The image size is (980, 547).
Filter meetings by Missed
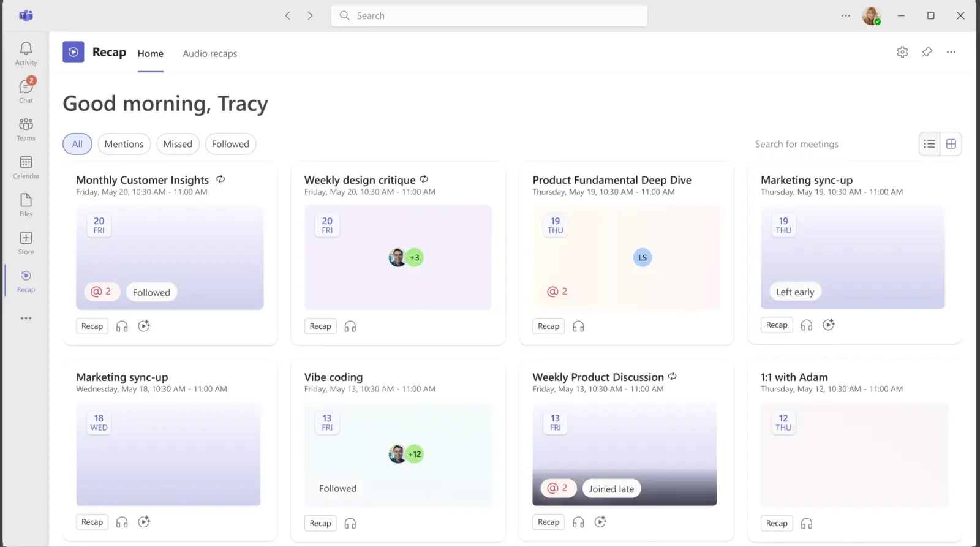pos(178,144)
